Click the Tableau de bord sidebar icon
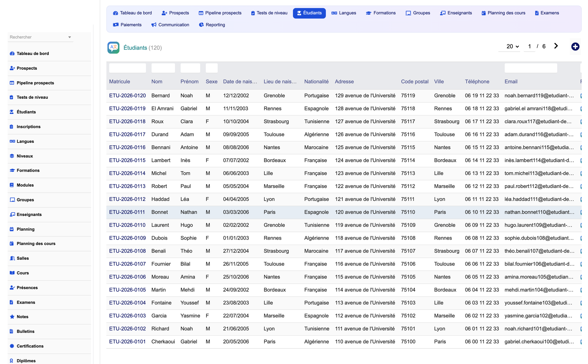Image resolution: width=588 pixels, height=364 pixels. pos(12,53)
